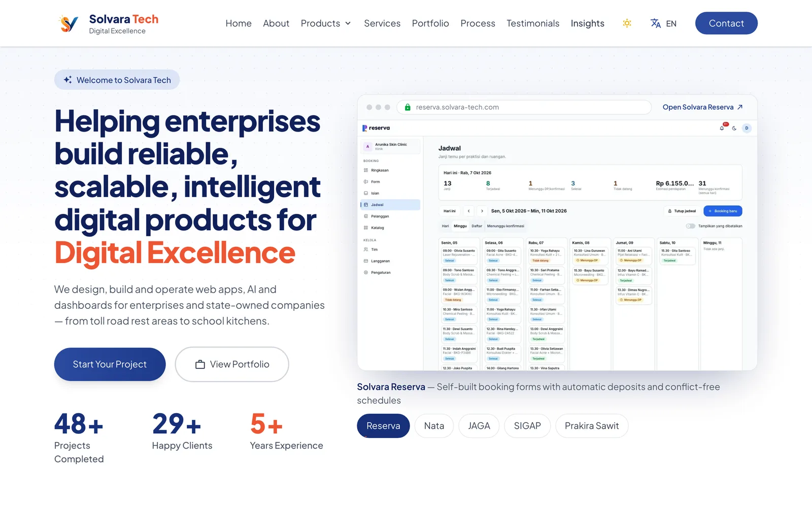Screen dimensions: 812x508
Task: Open the Portfolio nav item
Action: (430, 23)
